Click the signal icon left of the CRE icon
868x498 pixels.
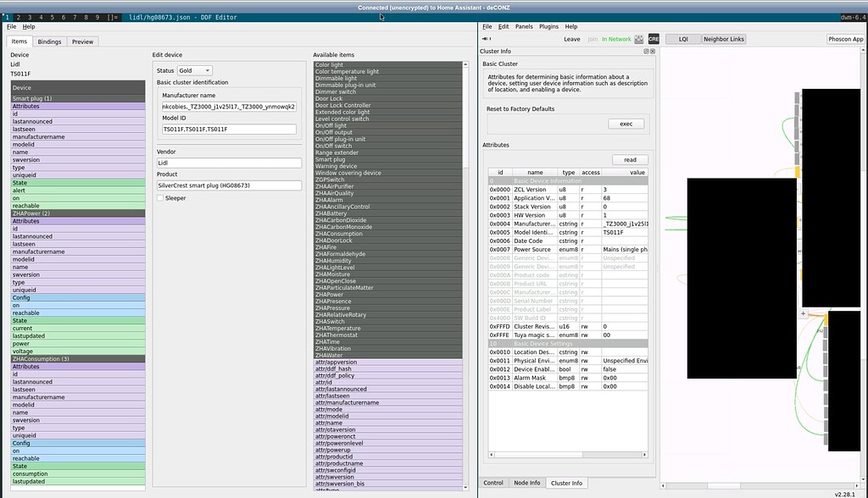pyautogui.click(x=637, y=38)
